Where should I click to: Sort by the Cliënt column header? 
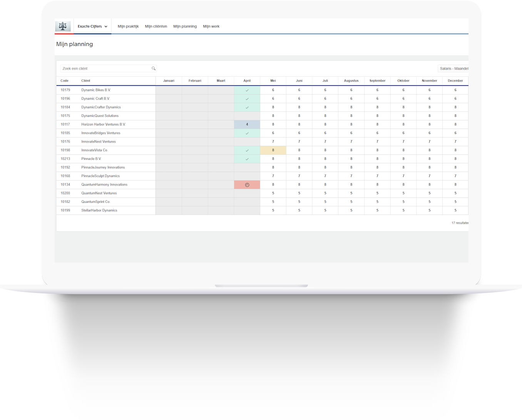click(x=85, y=81)
